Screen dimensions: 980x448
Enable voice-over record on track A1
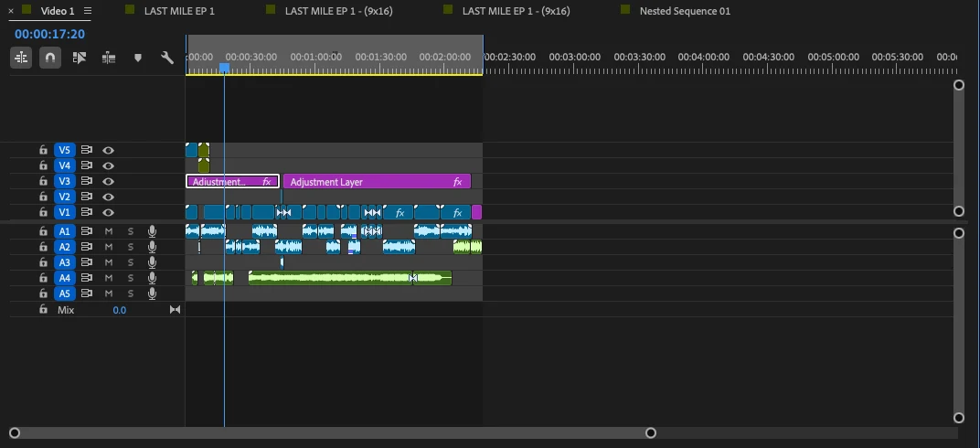coord(152,231)
